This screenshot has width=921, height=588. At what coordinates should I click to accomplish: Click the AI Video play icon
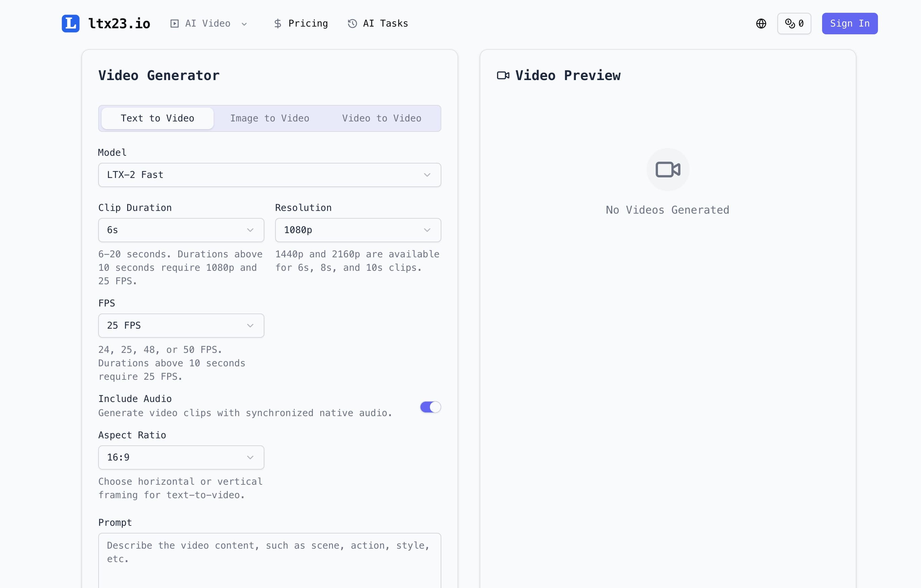(174, 23)
